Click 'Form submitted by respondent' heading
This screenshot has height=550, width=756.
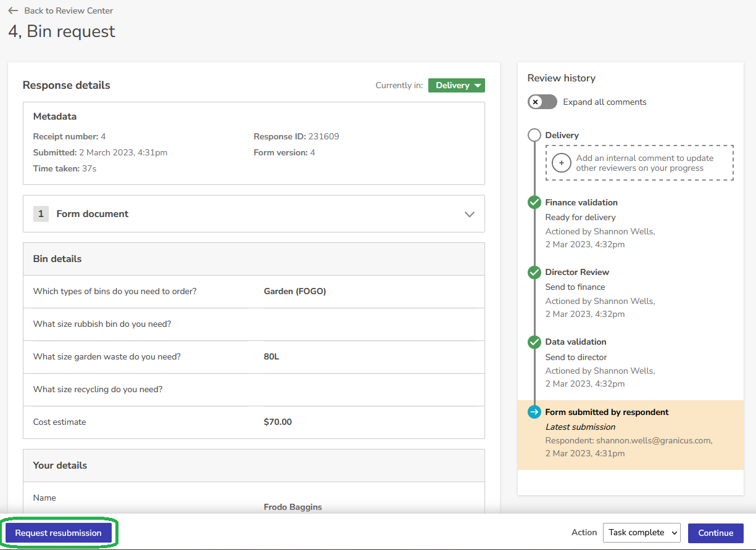tap(607, 412)
